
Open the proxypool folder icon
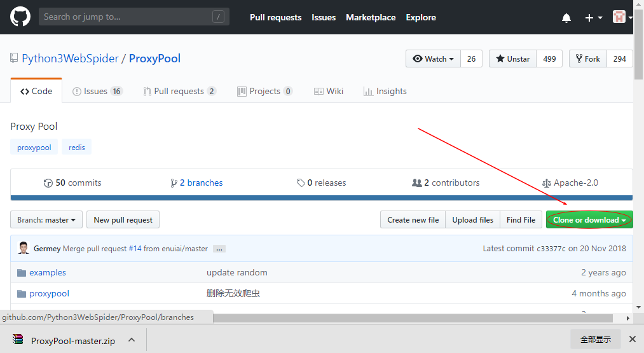[22, 293]
